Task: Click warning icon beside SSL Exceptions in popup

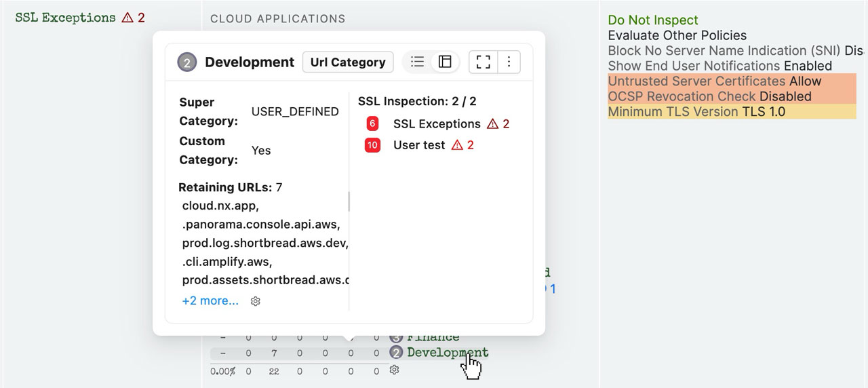Action: point(493,123)
